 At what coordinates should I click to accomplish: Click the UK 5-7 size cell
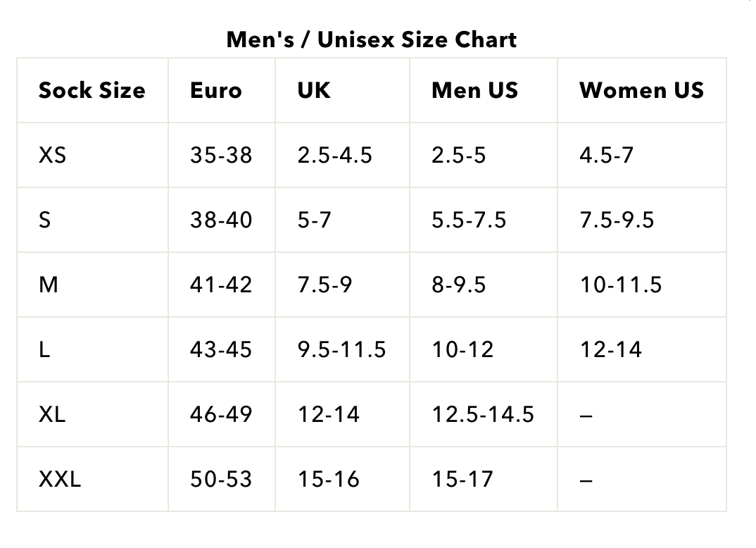[314, 220]
